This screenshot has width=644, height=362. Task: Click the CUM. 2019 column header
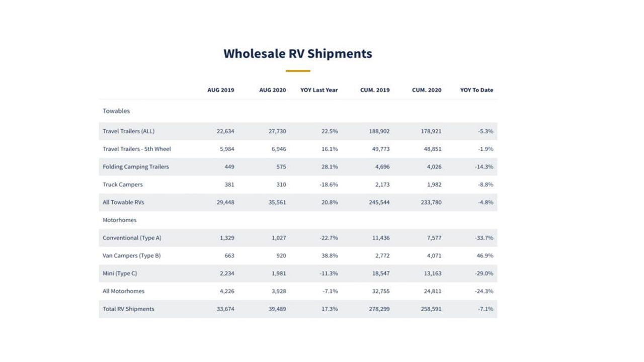375,90
